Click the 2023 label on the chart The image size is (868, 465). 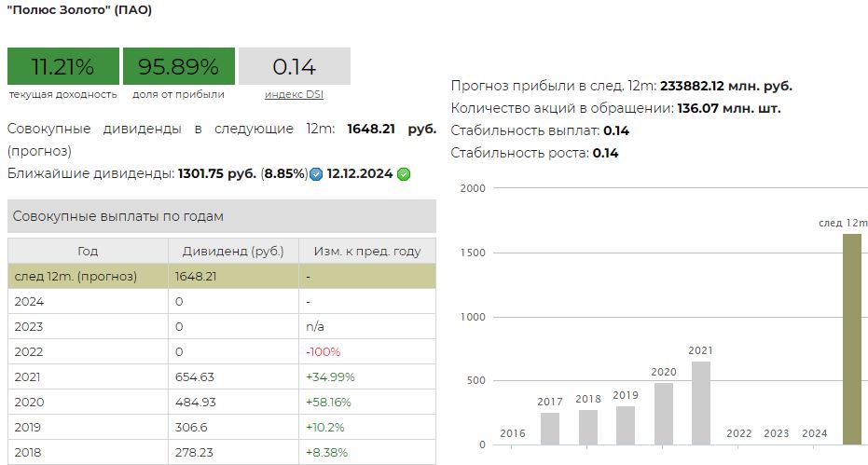click(776, 433)
